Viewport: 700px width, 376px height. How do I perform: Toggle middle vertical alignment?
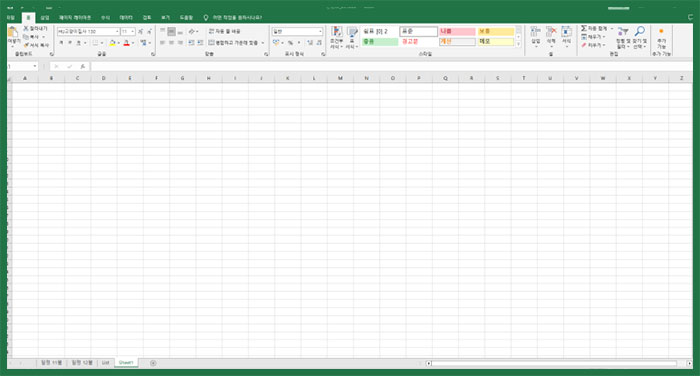pyautogui.click(x=171, y=31)
